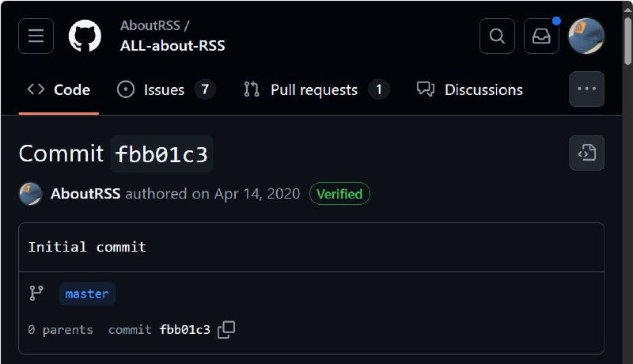Open the master branch link
The width and height of the screenshot is (633, 364).
tap(87, 294)
